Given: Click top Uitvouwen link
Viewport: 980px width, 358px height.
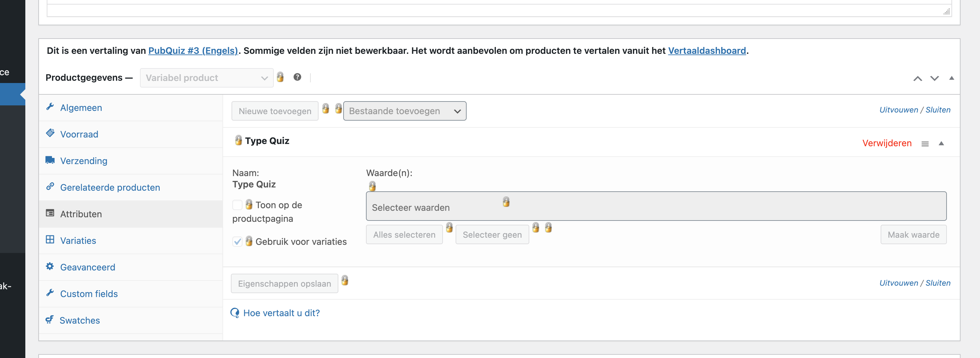Looking at the screenshot, I should coord(898,110).
